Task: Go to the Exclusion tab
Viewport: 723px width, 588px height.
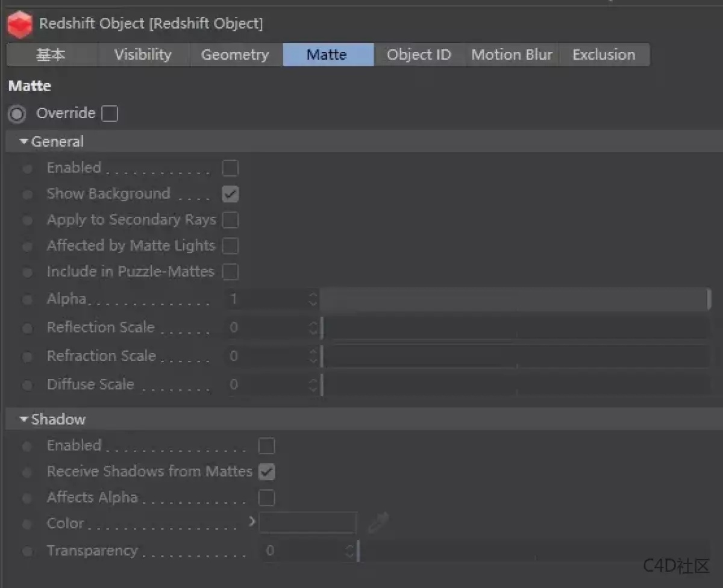Action: click(x=604, y=55)
